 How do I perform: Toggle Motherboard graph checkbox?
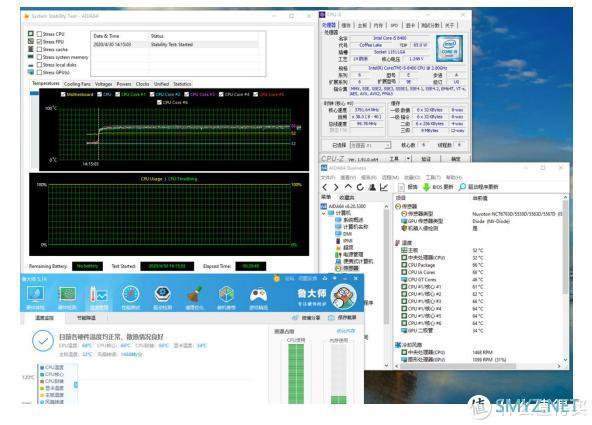63,94
